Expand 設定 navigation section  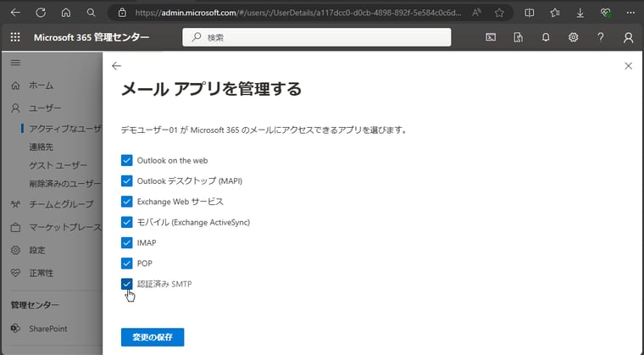37,250
